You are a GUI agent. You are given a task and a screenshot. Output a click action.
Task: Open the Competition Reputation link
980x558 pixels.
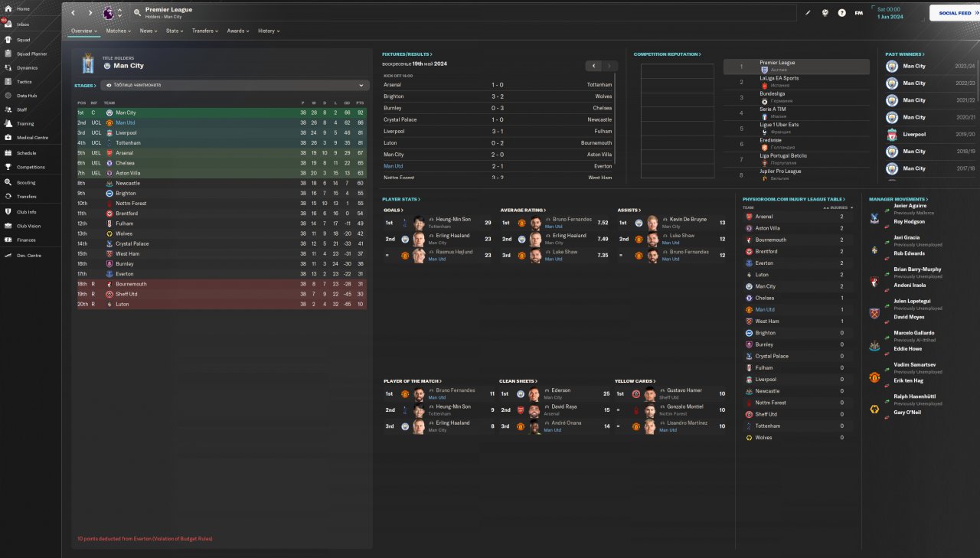click(668, 54)
